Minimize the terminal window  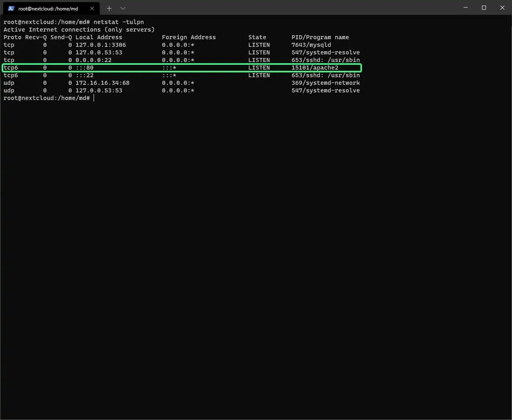(x=466, y=8)
